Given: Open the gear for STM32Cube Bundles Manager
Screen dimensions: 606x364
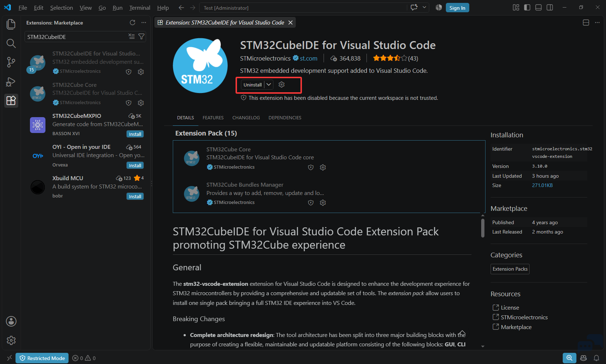Looking at the screenshot, I should point(323,203).
